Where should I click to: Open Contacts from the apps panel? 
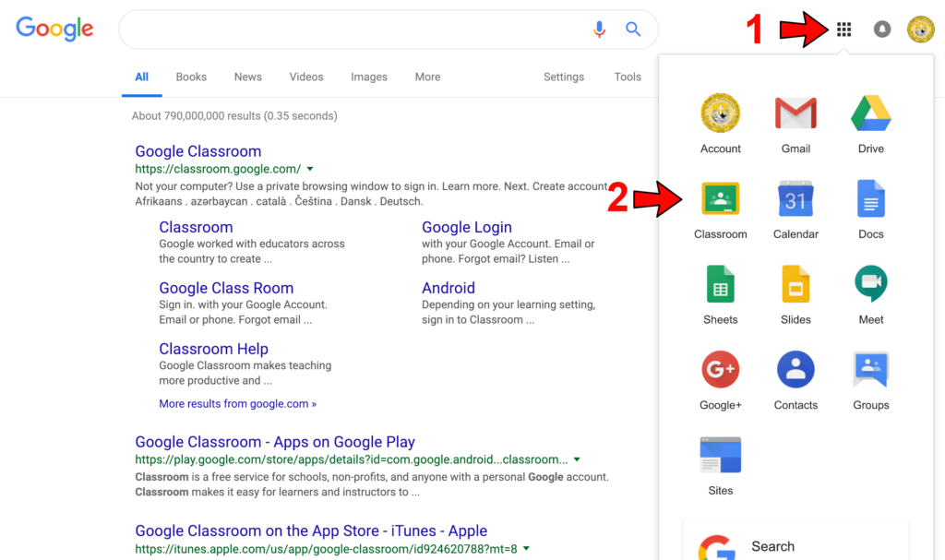(795, 380)
